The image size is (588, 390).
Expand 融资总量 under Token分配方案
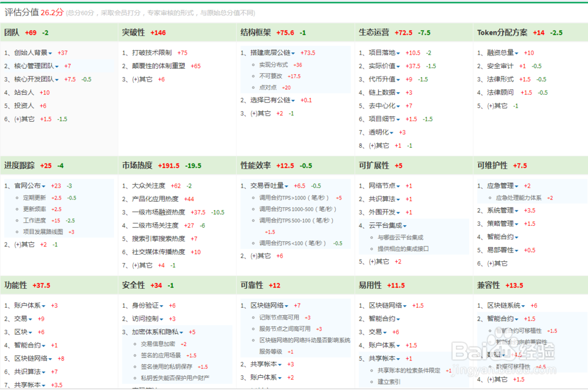pyautogui.click(x=516, y=54)
